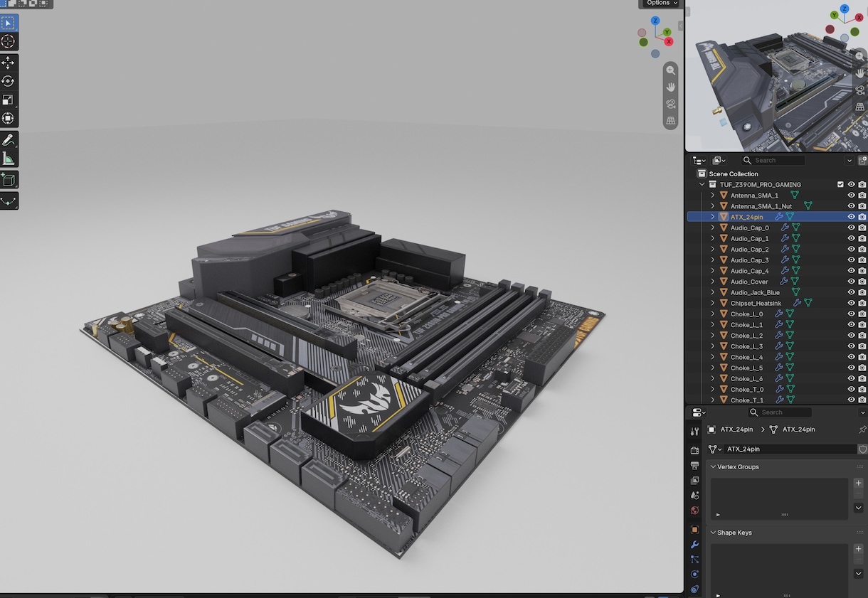
Task: Click the pan hand icon in main viewport
Action: click(x=671, y=87)
